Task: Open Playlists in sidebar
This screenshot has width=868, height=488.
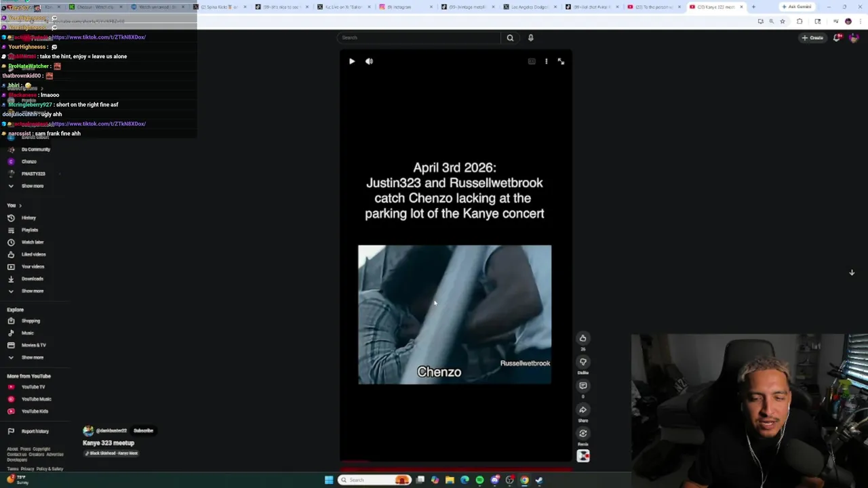Action: pos(29,230)
